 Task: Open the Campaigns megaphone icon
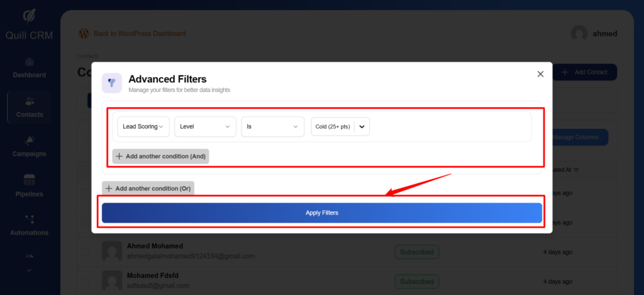(30, 140)
